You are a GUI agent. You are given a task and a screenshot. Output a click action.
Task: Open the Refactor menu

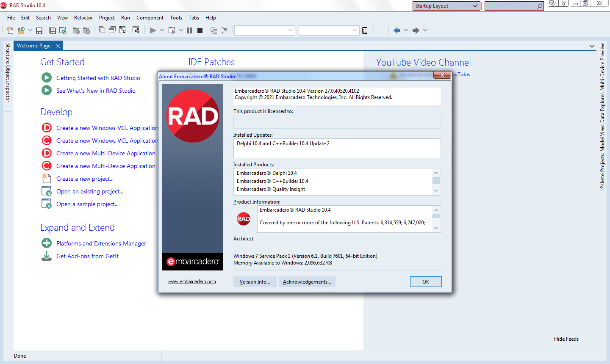pos(83,18)
